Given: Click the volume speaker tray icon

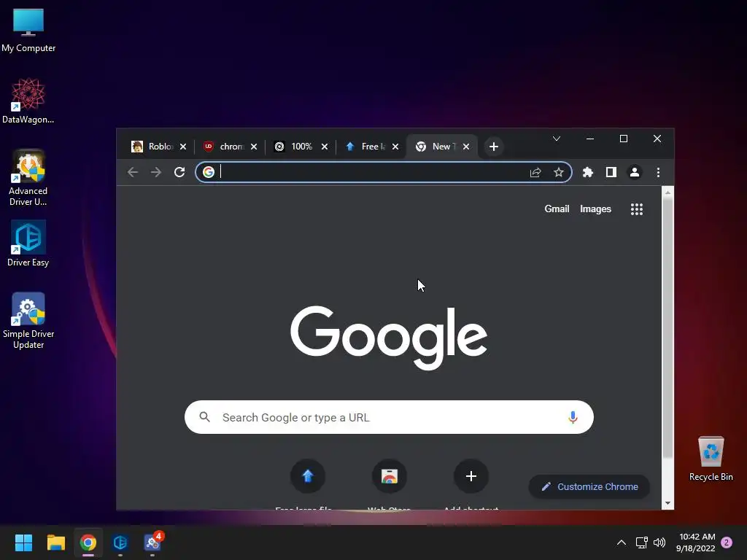Looking at the screenshot, I should point(659,542).
